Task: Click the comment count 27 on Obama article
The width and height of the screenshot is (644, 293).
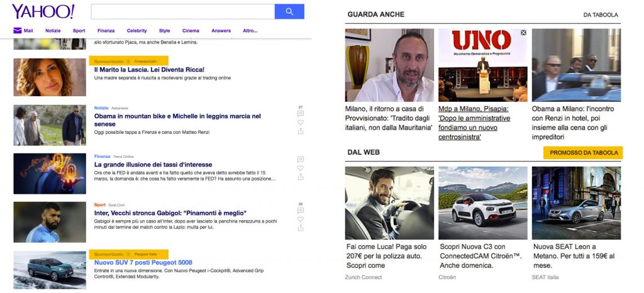Action: (x=301, y=107)
